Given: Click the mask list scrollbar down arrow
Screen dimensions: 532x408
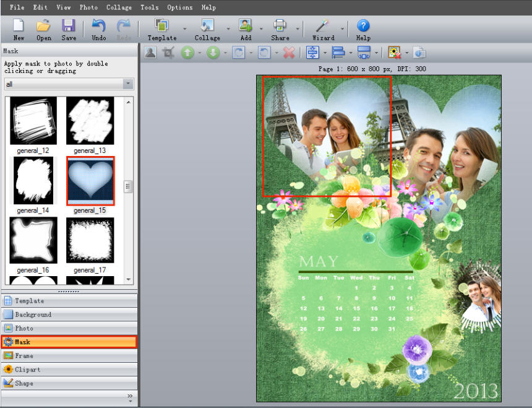Looking at the screenshot, I should [x=129, y=280].
